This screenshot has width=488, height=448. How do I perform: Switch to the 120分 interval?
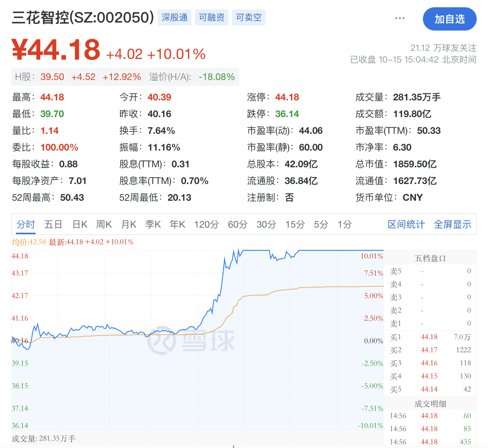coord(206,224)
